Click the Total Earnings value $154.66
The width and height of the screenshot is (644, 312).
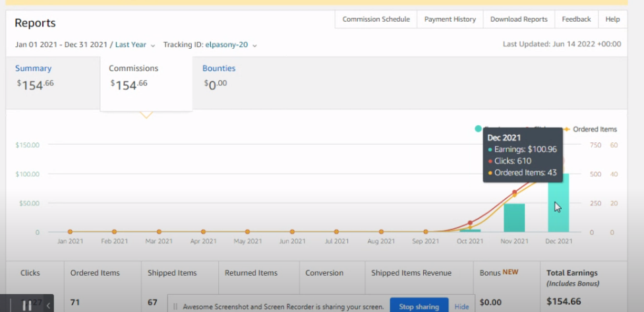[564, 301]
